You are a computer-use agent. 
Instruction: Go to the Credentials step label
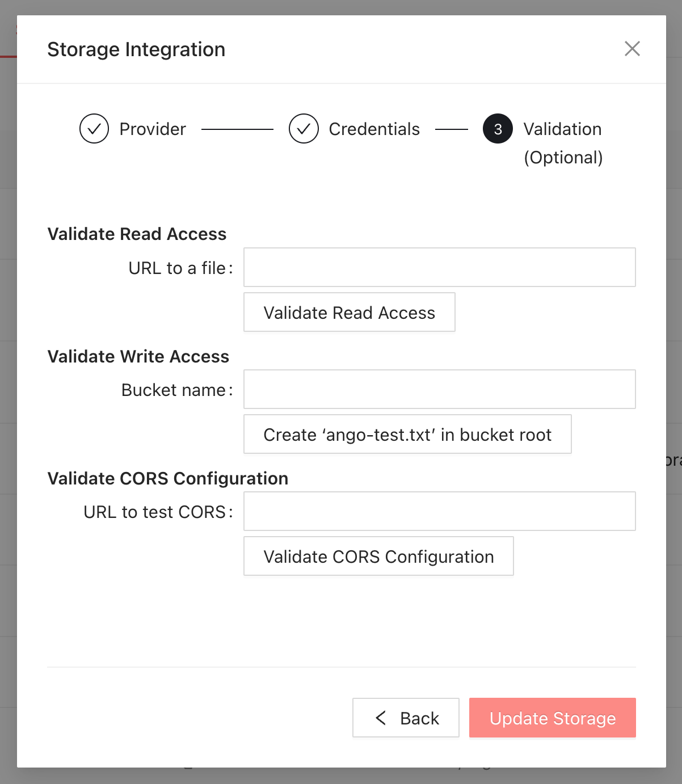click(x=374, y=129)
